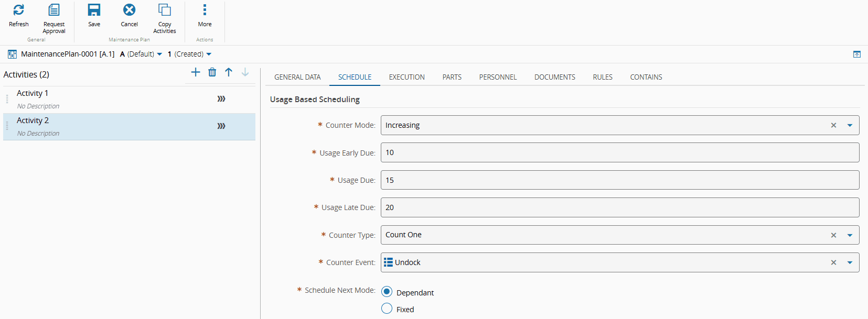
Task: Clear the Counter Event Undock value
Action: click(833, 262)
